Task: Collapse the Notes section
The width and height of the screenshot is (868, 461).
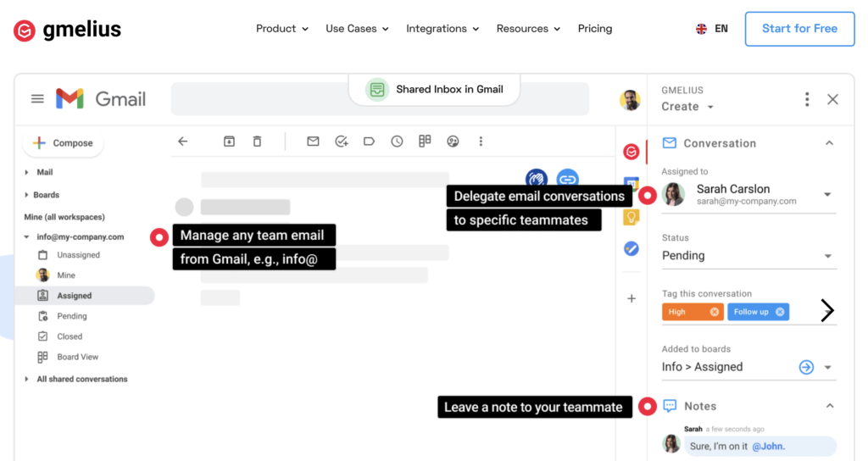Action: pos(830,406)
